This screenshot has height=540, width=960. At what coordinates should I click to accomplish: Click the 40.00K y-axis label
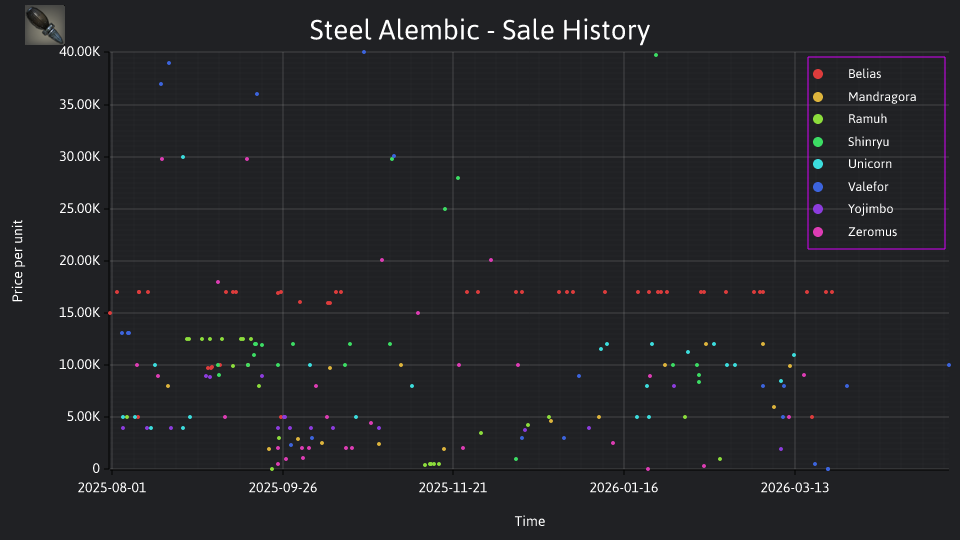pos(80,52)
